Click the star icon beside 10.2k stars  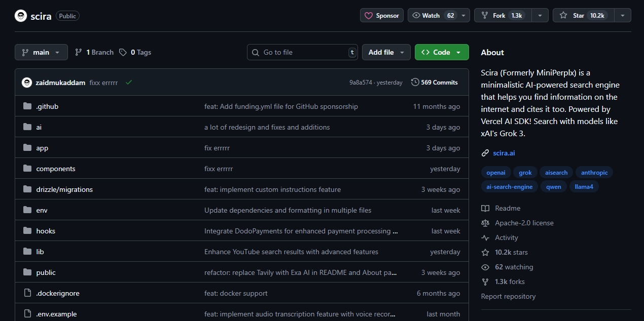(x=485, y=252)
